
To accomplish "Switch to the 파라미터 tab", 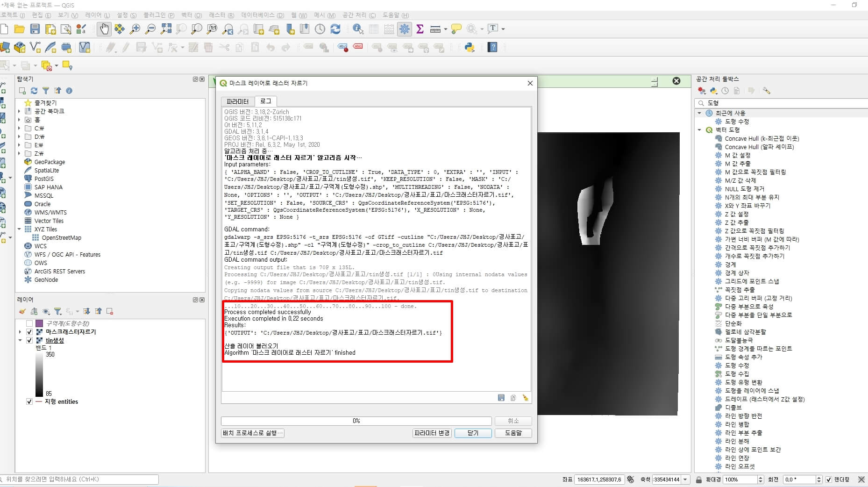I will coord(237,101).
